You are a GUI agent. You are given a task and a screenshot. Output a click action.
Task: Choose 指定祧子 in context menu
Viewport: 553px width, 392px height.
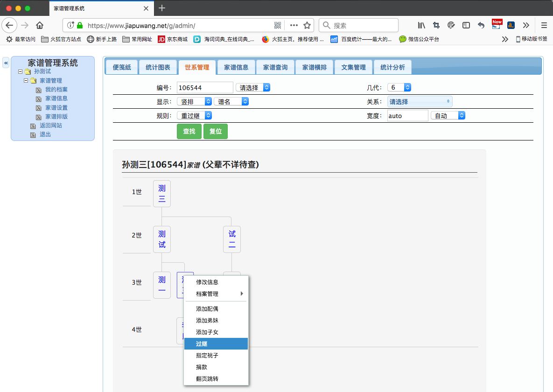click(216, 355)
